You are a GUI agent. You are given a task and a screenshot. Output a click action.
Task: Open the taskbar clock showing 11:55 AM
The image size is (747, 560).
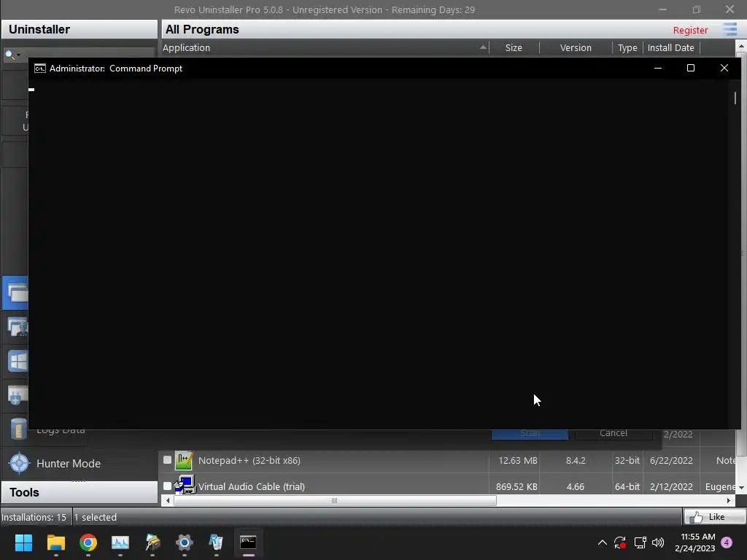click(x=695, y=542)
